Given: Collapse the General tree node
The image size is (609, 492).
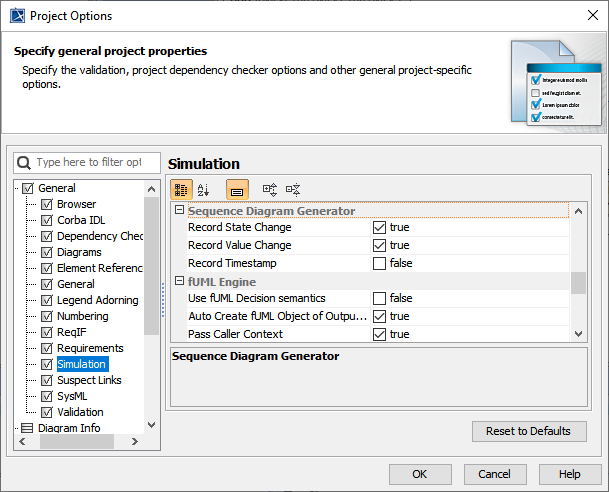Looking at the screenshot, I should [x=14, y=188].
